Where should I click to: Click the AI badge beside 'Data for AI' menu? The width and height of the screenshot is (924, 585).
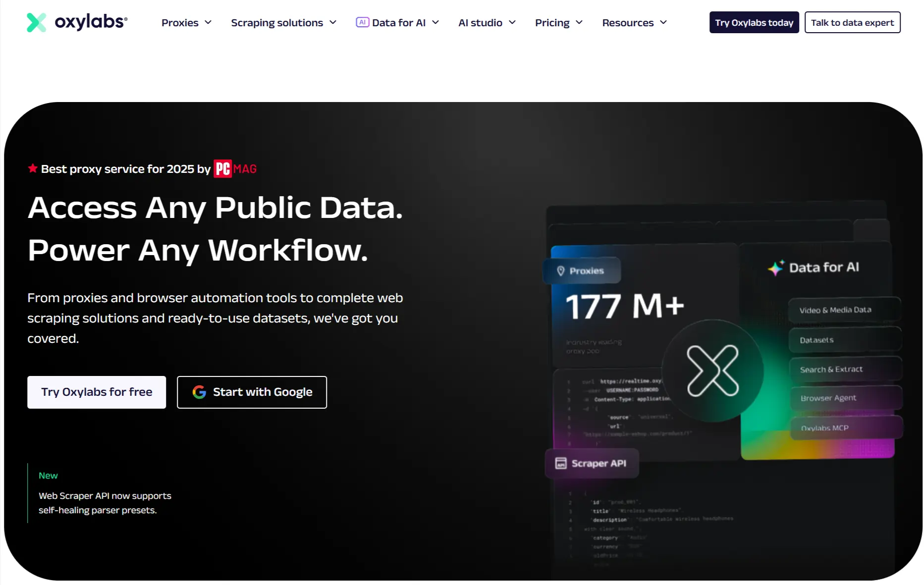(362, 22)
